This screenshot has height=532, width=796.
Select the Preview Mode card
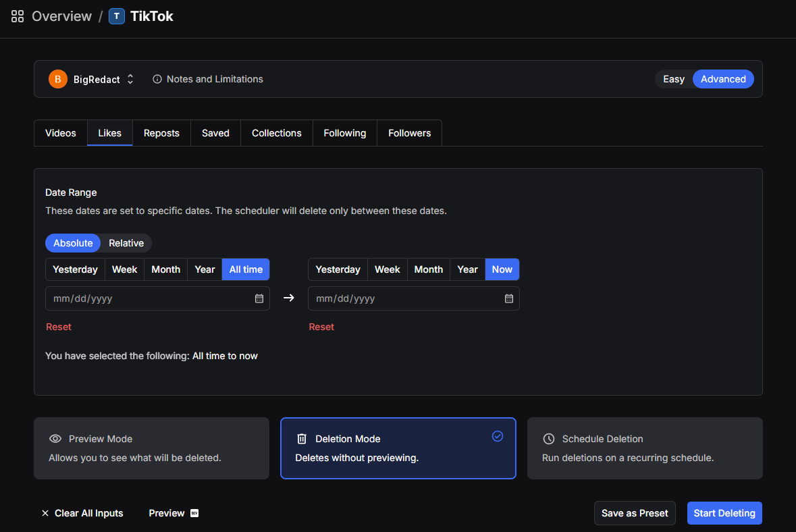click(151, 448)
